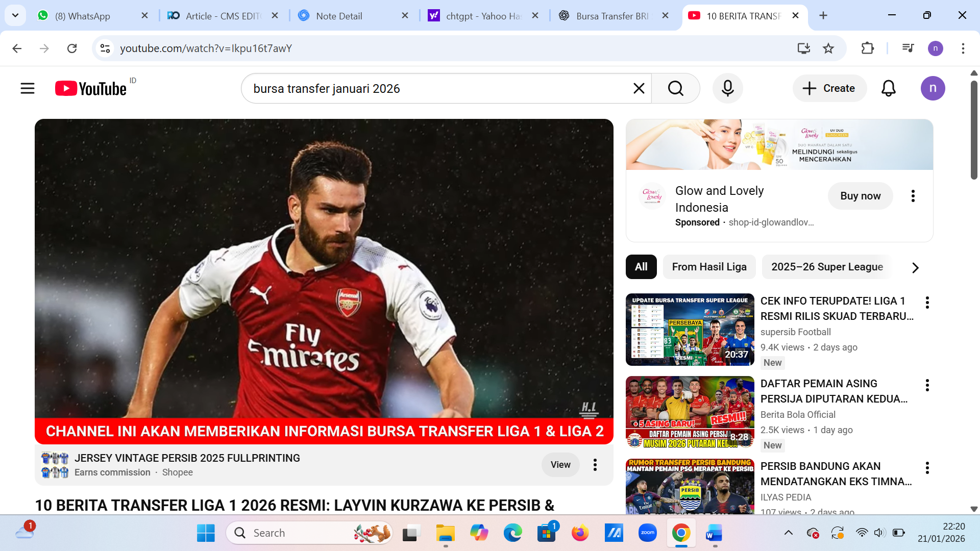Open the Chrome profile avatar
Image resolution: width=980 pixels, height=551 pixels.
tap(935, 48)
